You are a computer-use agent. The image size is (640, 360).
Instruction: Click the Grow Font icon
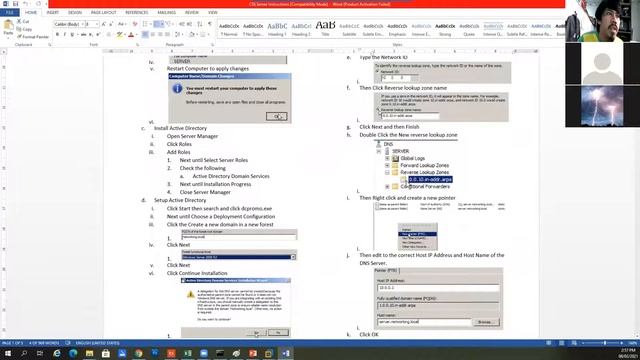(x=104, y=24)
